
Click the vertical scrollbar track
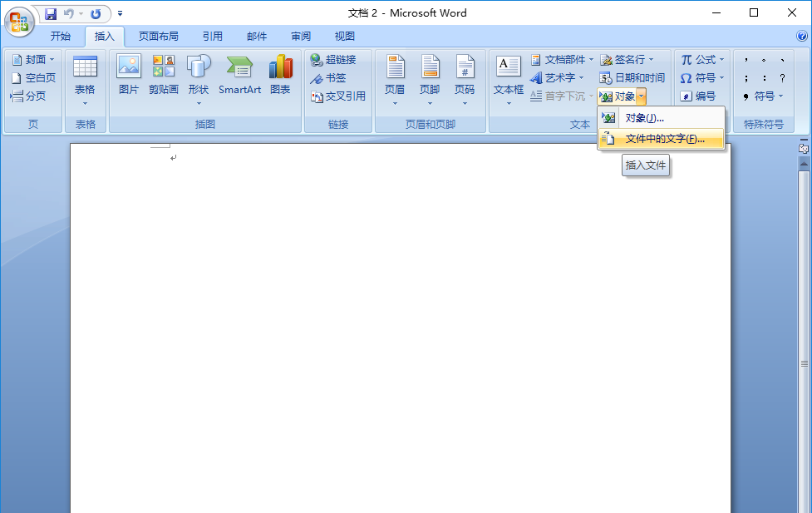[x=804, y=342]
